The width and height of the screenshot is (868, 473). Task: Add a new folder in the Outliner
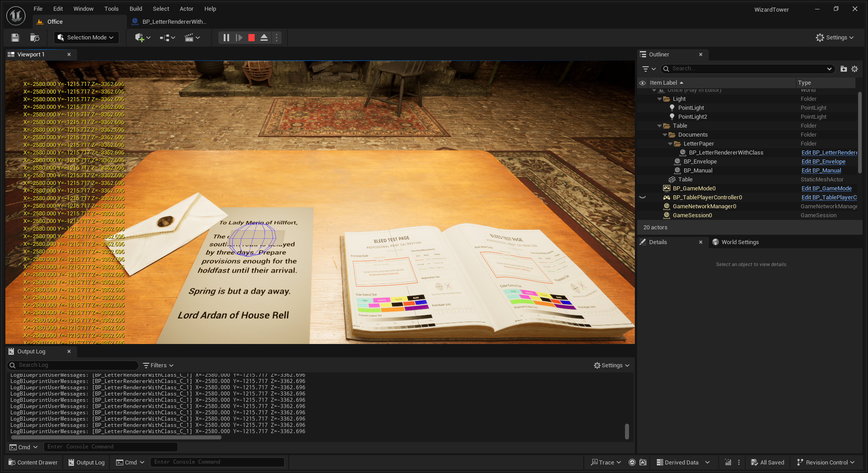click(843, 69)
